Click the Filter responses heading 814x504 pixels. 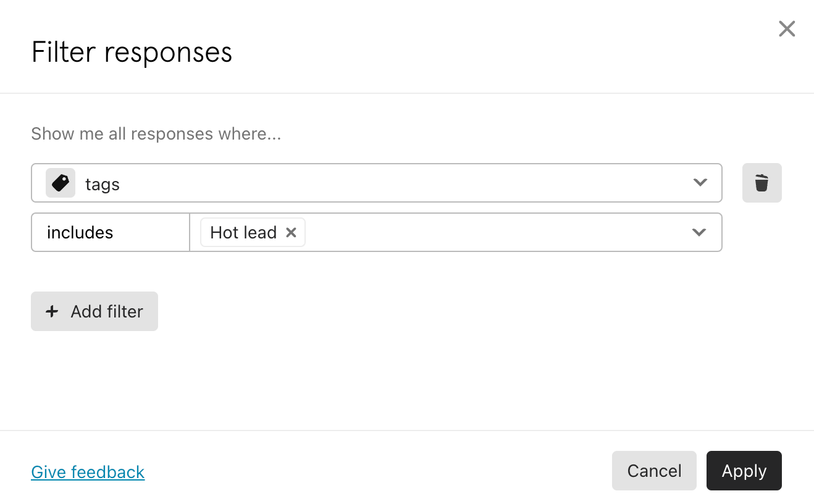point(132,52)
